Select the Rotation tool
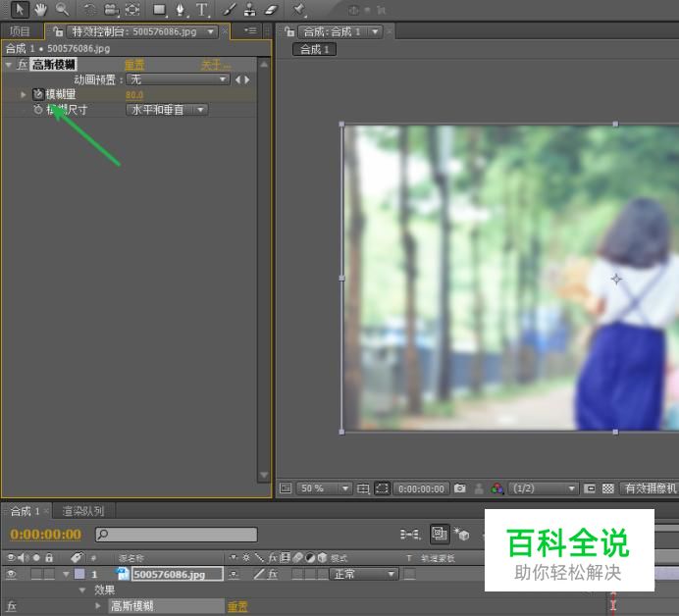The image size is (679, 616). pyautogui.click(x=89, y=10)
